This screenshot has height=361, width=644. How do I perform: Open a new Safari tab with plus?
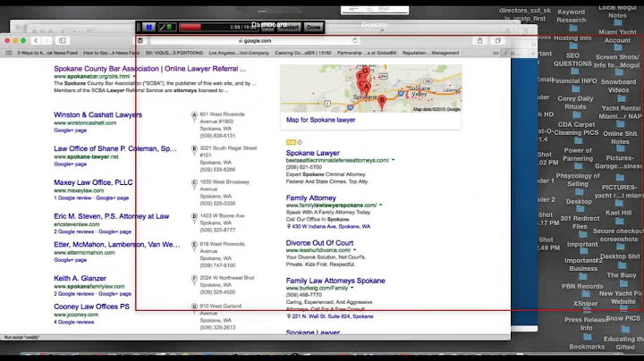click(505, 53)
